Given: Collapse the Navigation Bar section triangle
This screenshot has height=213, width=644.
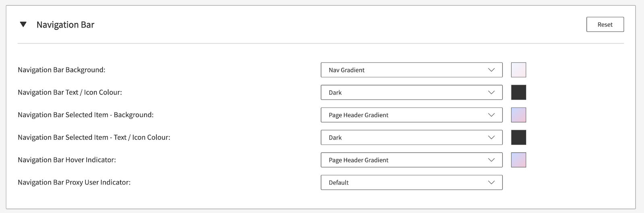Looking at the screenshot, I should tap(23, 25).
